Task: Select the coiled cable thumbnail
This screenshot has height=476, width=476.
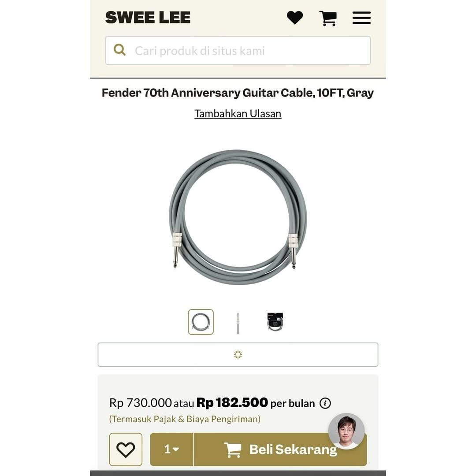Action: (201, 322)
